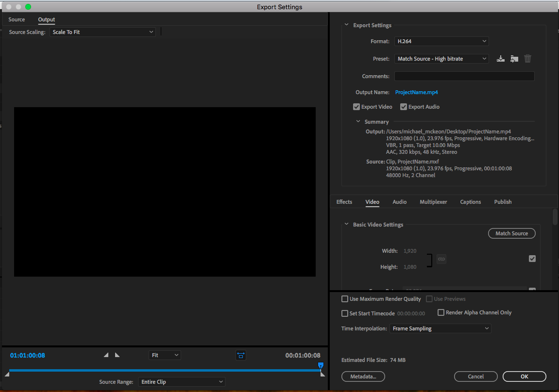Uncheck the width/height match source checkbox

coord(532,259)
